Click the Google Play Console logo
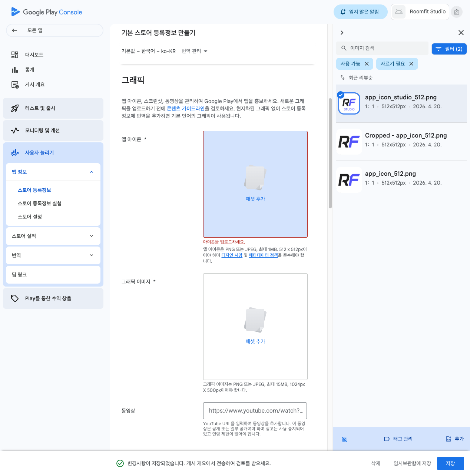The height and width of the screenshot is (476, 470). [x=47, y=12]
